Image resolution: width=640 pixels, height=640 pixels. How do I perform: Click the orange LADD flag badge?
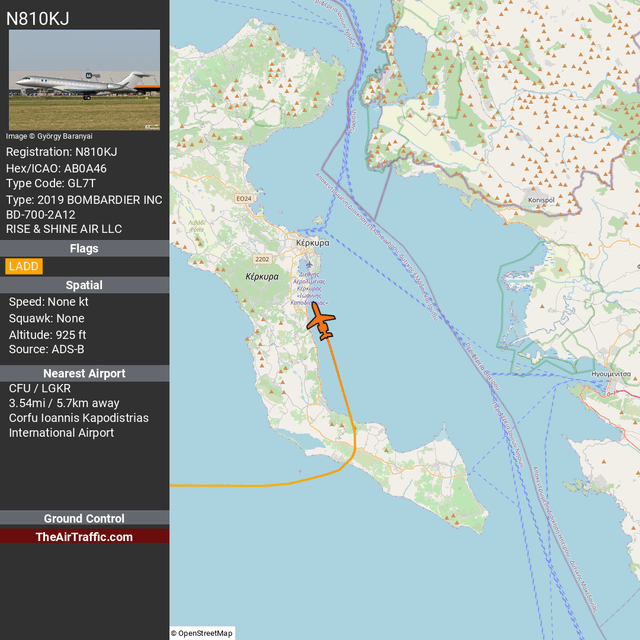(x=22, y=266)
